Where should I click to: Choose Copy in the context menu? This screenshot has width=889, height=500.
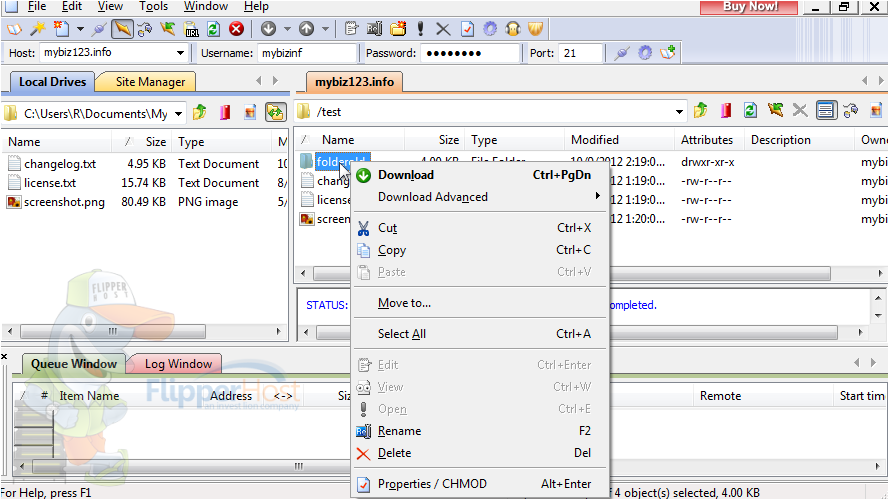[x=480, y=250]
